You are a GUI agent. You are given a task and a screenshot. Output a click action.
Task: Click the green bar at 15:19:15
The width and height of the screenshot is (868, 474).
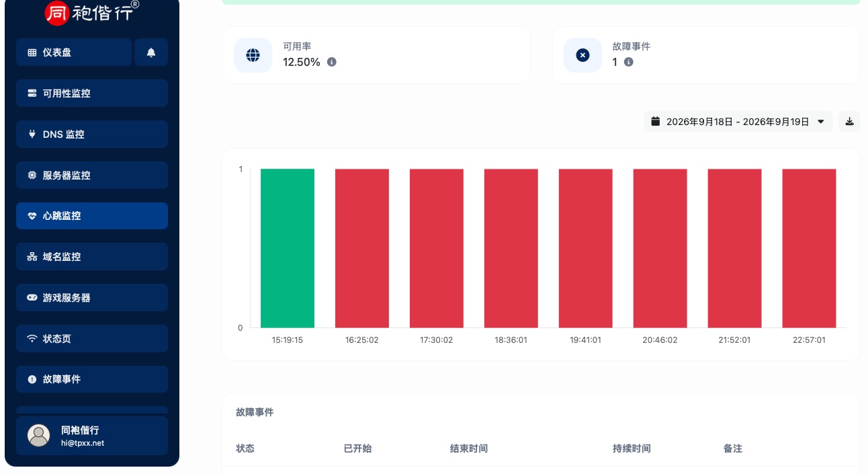click(x=288, y=248)
